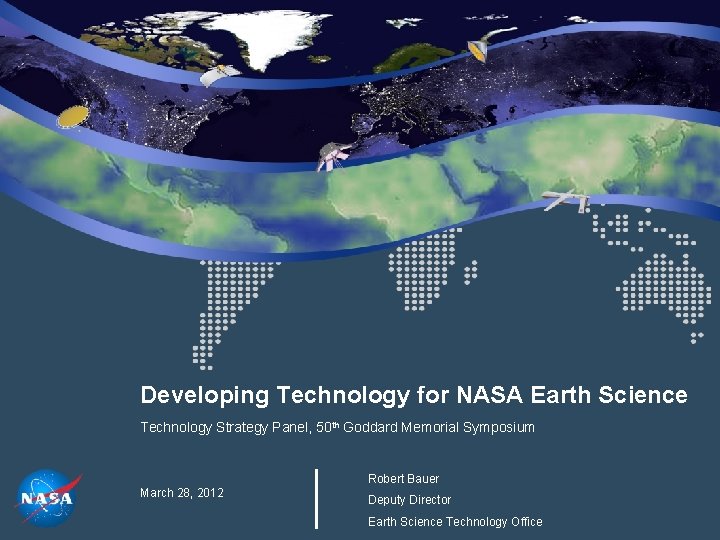
Task: Click the yellow cone satellite near Scandinavia
Action: 489,44
